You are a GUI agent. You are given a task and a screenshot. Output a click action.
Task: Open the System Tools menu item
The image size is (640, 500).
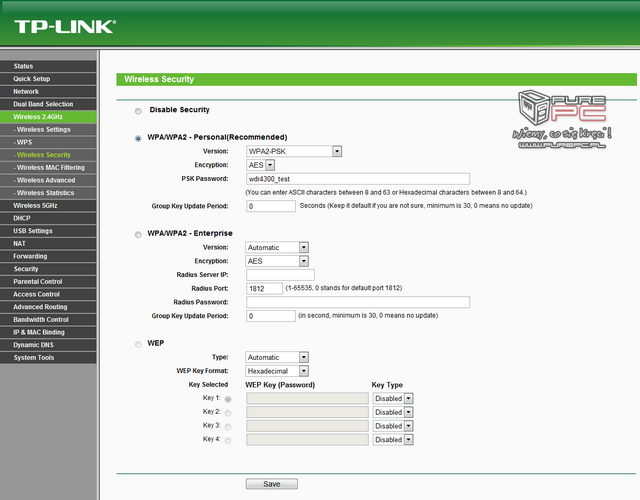(48, 357)
